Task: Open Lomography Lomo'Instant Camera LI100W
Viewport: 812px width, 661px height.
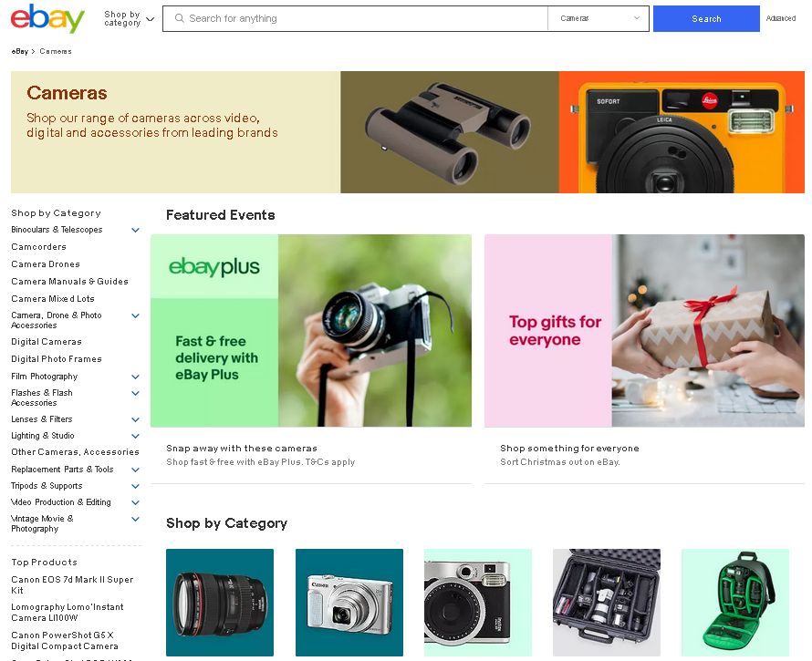Action: [68, 613]
